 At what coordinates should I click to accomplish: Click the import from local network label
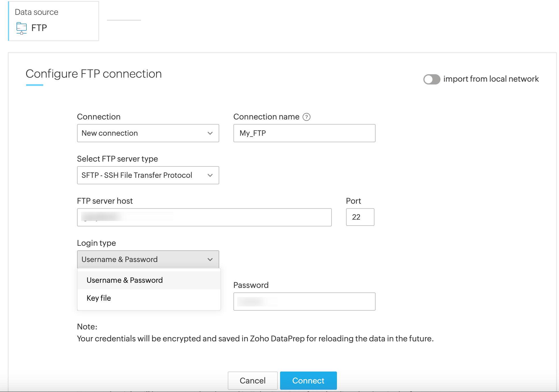point(491,79)
